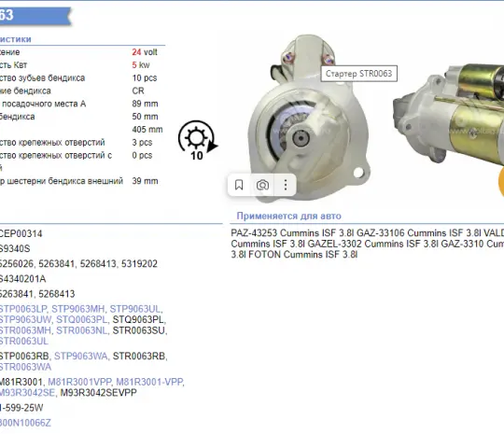Click the '24 volt' value
The width and height of the screenshot is (504, 434).
[x=145, y=52]
